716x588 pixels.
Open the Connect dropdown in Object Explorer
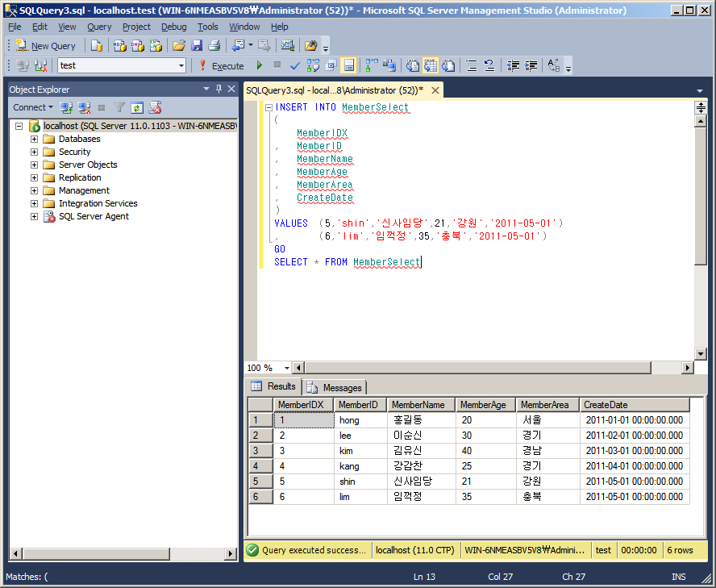[x=33, y=108]
